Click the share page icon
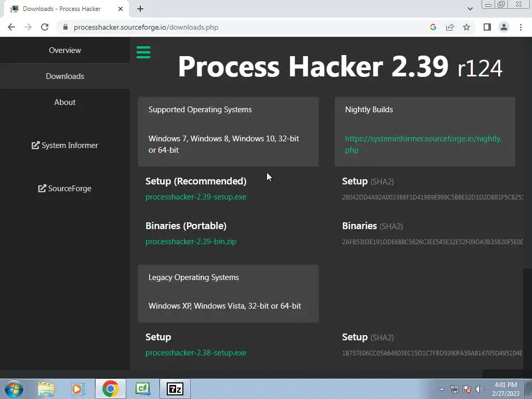This screenshot has height=399, width=532. point(450,27)
